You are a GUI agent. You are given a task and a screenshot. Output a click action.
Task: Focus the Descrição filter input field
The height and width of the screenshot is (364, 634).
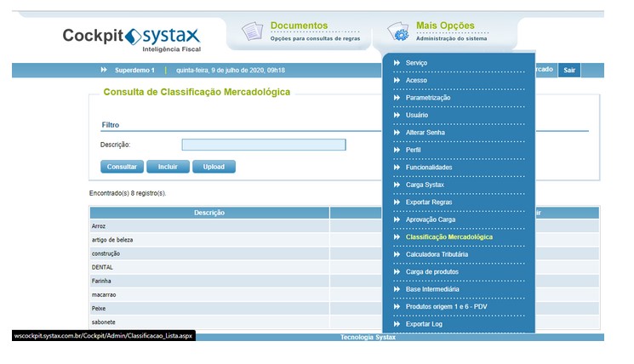[x=264, y=145]
